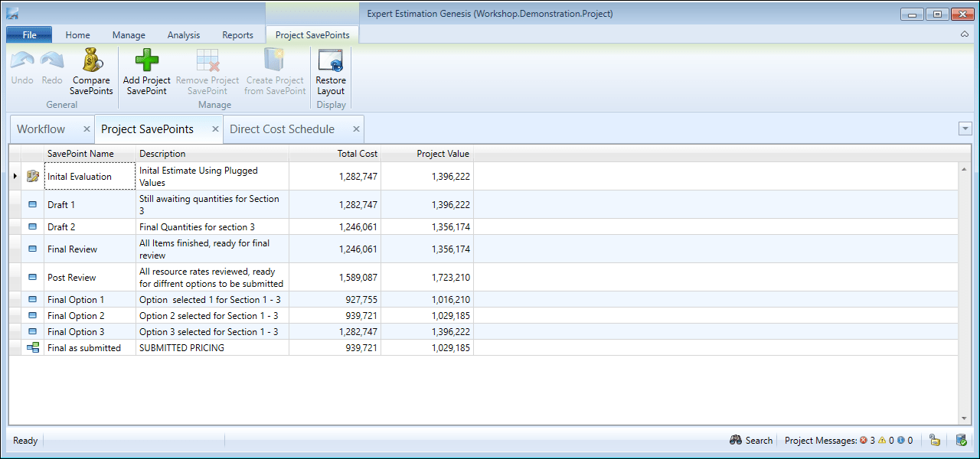
Task: Click the lock icon in the status bar
Action: tap(935, 440)
